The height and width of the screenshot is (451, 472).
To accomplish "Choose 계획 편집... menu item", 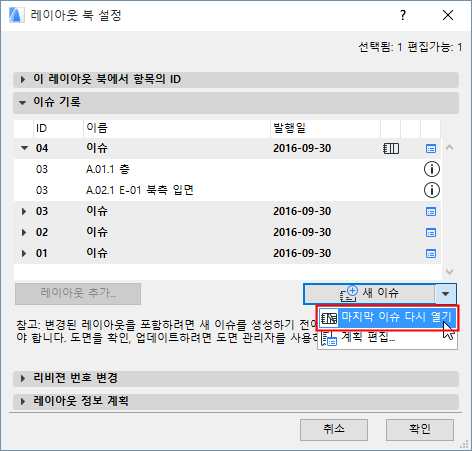I will (x=387, y=338).
